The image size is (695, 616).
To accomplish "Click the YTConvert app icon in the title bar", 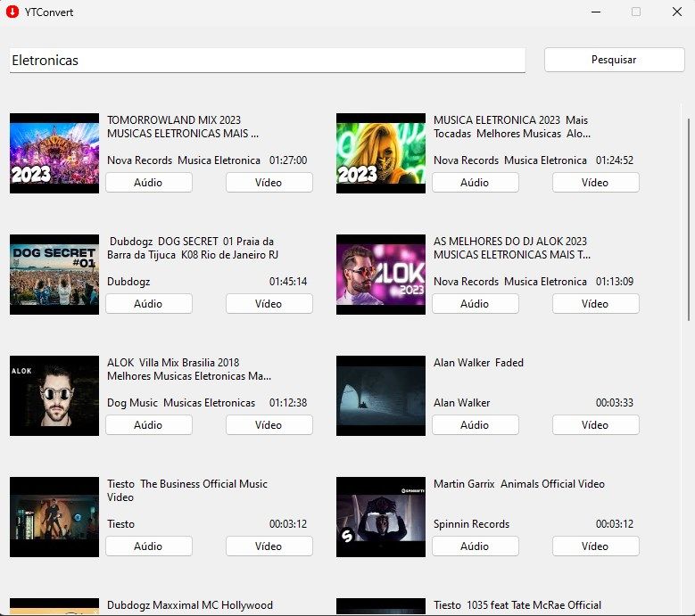I will pos(12,12).
